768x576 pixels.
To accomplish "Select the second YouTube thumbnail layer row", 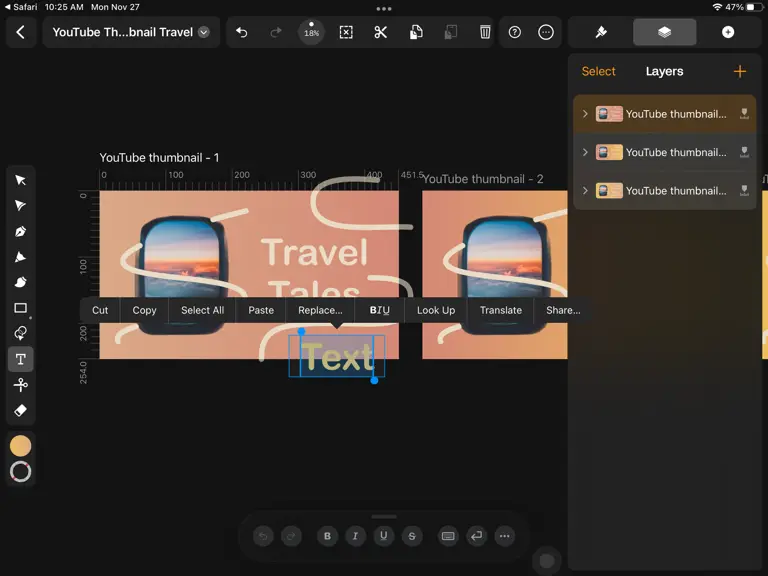I will click(664, 152).
